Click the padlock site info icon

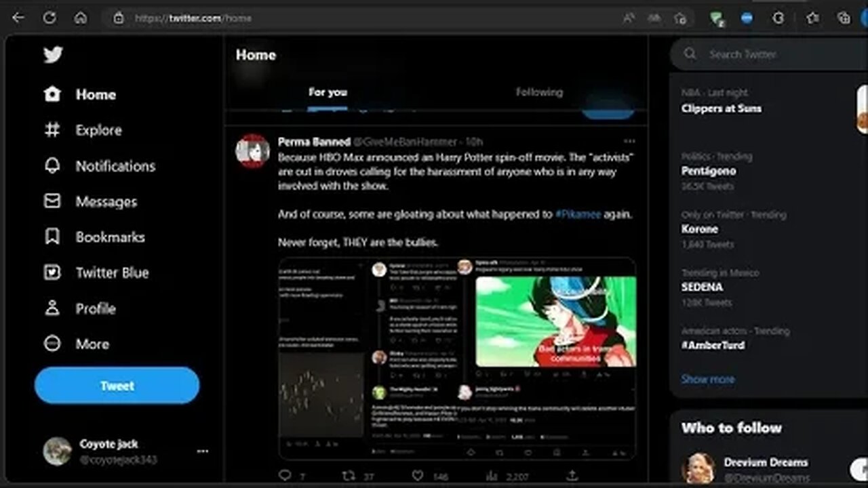tap(119, 18)
